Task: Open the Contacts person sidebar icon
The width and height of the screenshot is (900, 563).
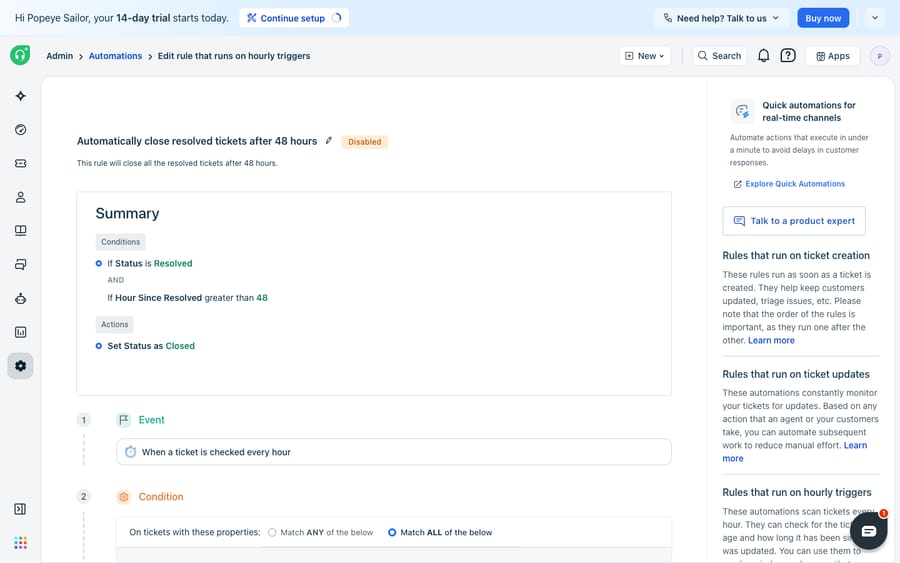Action: pos(21,197)
